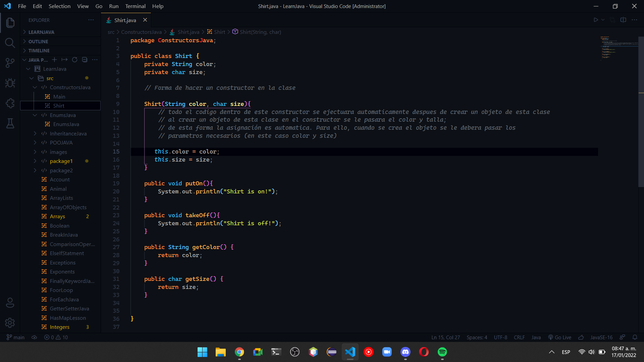Click Go Live in status bar
644x362 pixels.
coord(559,337)
